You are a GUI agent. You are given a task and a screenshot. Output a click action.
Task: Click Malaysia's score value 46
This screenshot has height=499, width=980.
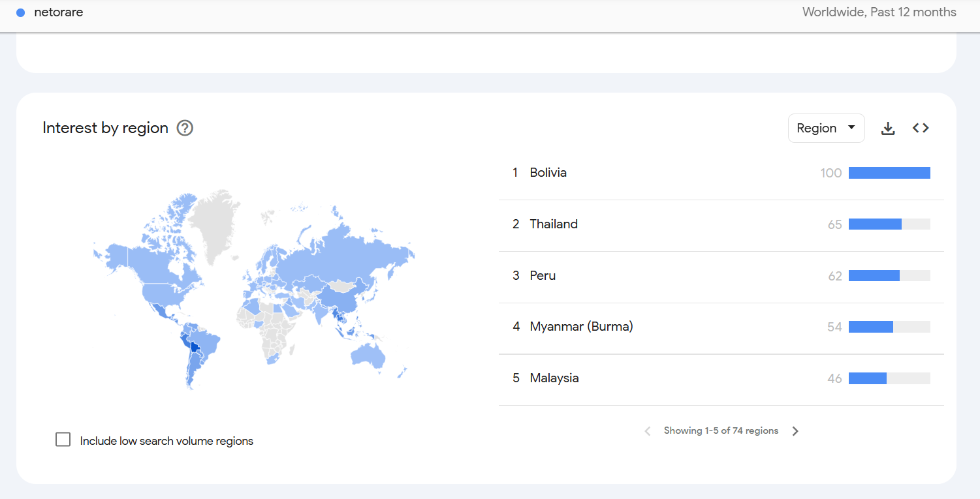(835, 378)
